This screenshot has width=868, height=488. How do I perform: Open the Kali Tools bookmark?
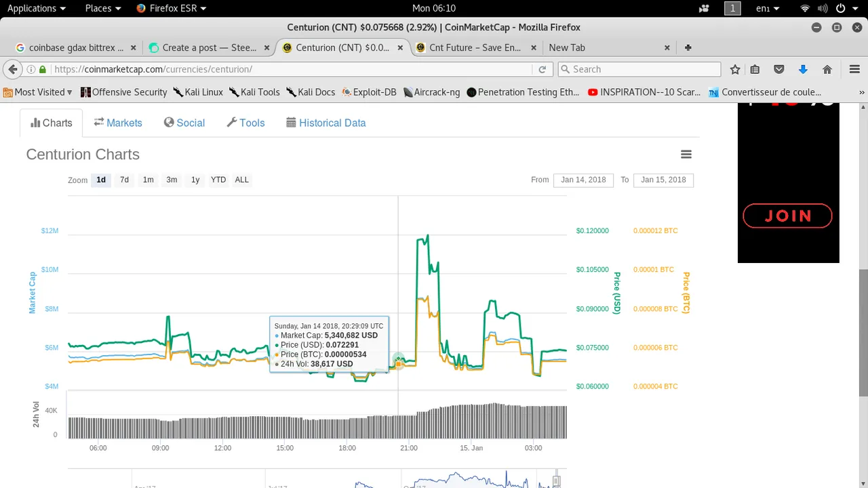coord(254,92)
